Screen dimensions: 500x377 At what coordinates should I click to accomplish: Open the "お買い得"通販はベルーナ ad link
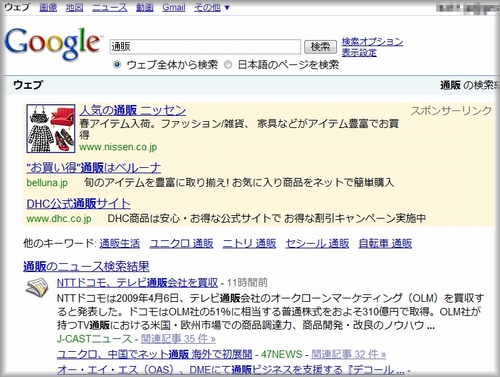click(x=94, y=168)
